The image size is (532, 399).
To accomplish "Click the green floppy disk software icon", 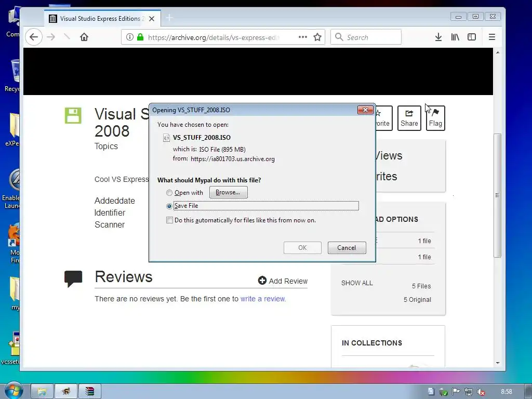I will click(73, 116).
